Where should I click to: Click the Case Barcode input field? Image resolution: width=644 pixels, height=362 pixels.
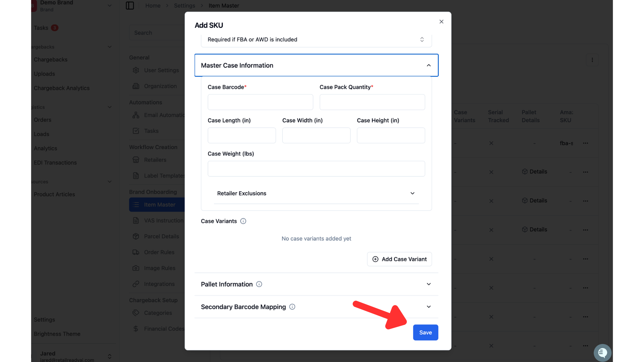point(260,102)
